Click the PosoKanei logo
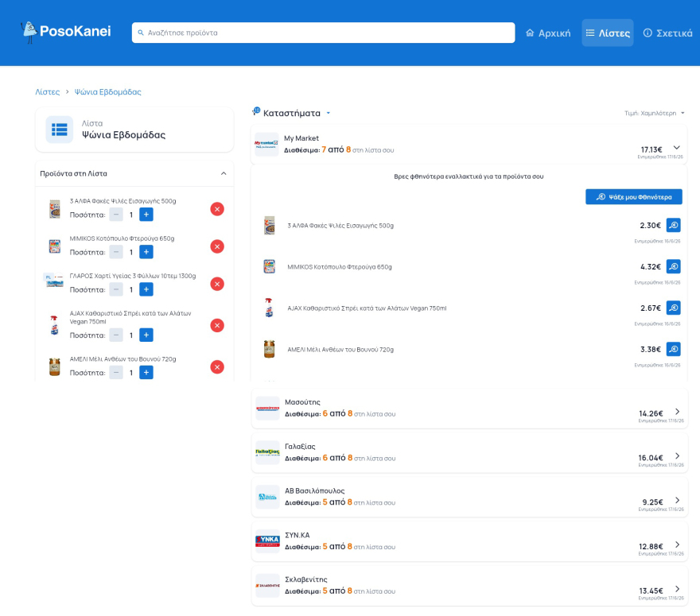The height and width of the screenshot is (616, 700). click(65, 32)
